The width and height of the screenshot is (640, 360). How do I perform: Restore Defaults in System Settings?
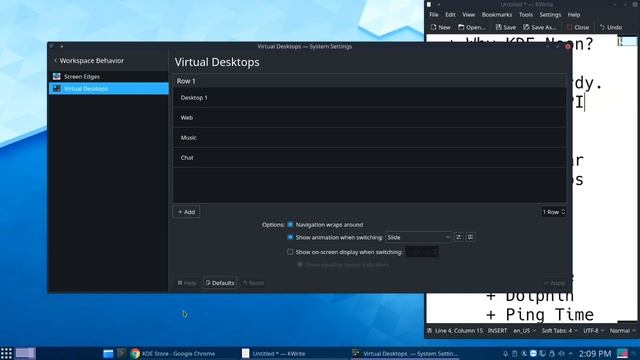(x=220, y=283)
